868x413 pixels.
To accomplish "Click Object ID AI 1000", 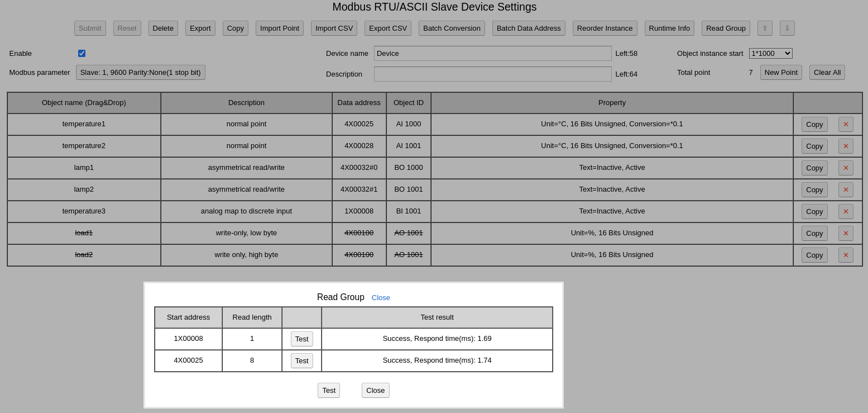I will [x=409, y=124].
